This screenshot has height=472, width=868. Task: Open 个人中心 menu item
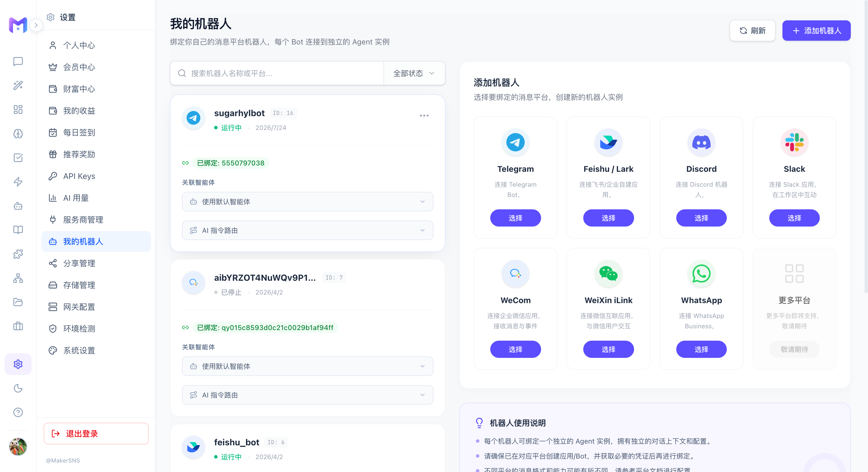(96, 45)
